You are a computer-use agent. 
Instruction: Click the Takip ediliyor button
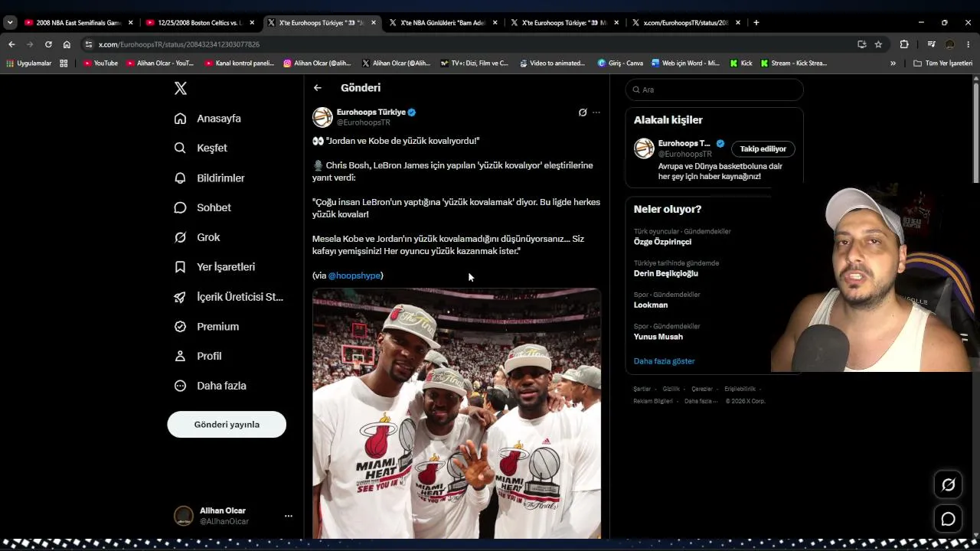[x=763, y=149]
